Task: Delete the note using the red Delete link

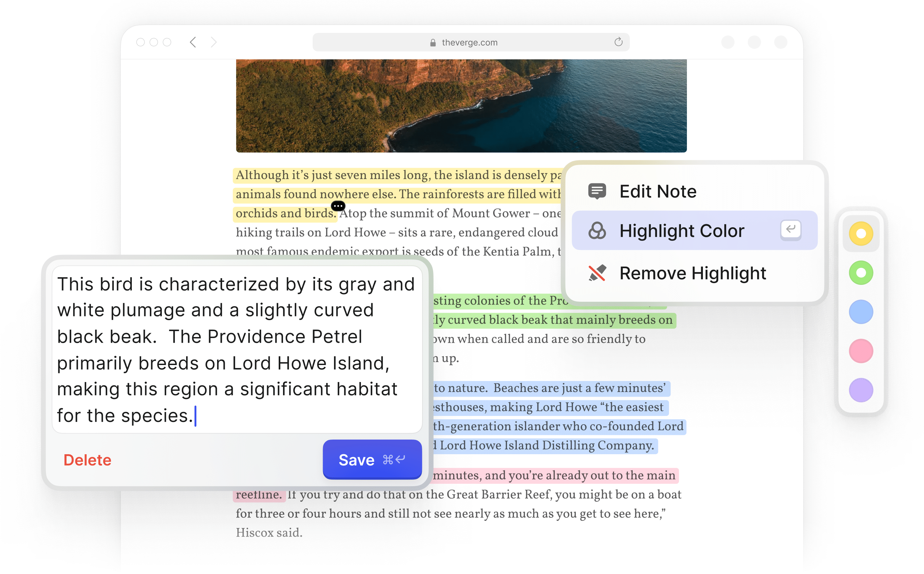Action: tap(87, 460)
